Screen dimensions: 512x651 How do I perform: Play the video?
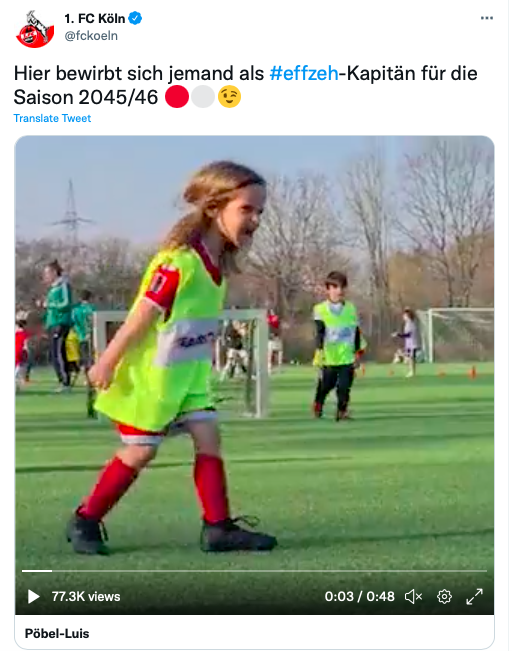coord(33,597)
